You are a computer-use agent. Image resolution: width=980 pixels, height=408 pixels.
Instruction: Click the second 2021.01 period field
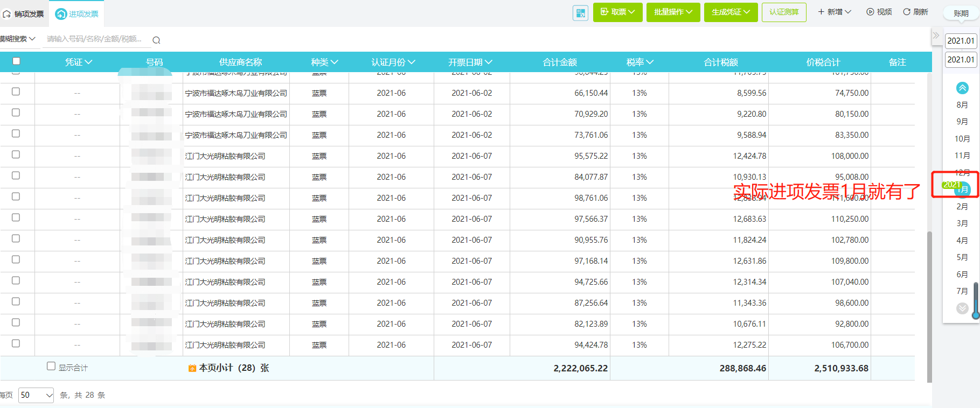961,60
